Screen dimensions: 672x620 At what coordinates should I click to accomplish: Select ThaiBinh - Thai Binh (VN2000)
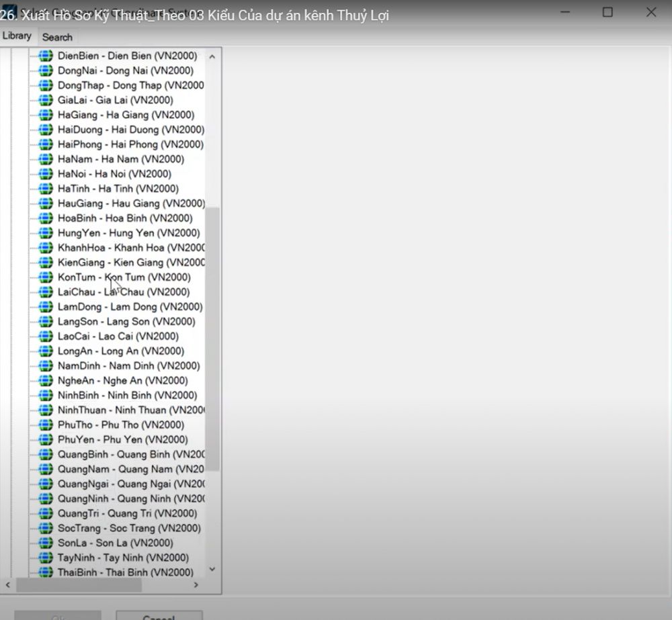click(x=125, y=573)
